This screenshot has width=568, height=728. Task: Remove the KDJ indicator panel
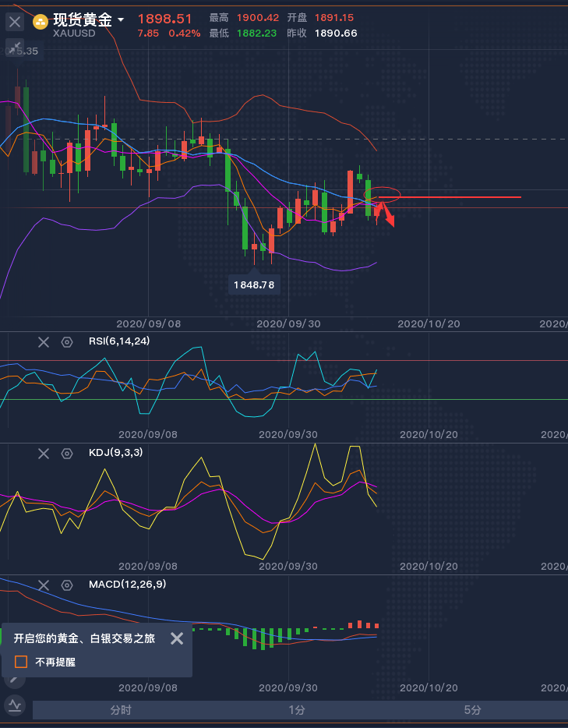44,453
